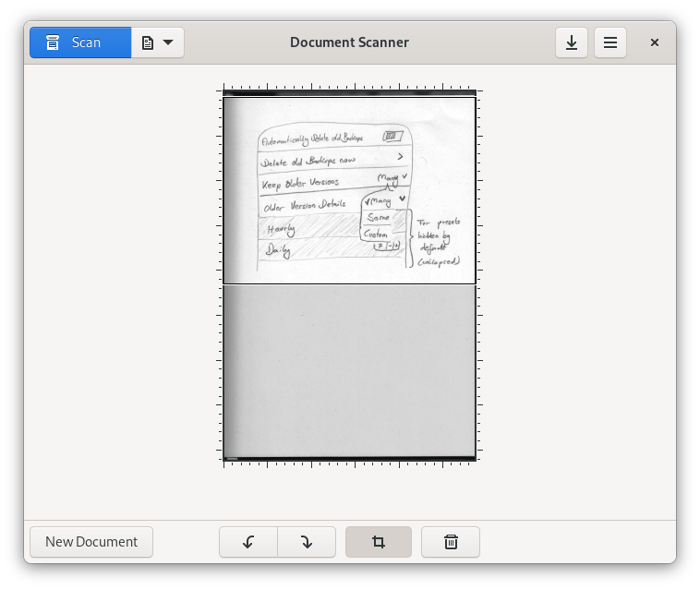Viewport: 700px width, 590px height.
Task: Delete the selected page with the trash icon
Action: click(451, 542)
